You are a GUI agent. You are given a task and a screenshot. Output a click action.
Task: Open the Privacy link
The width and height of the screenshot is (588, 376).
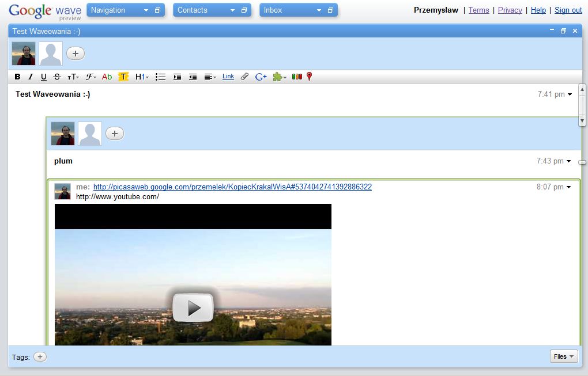pos(510,10)
